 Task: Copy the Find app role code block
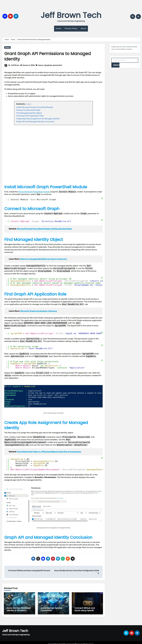tap(102, 360)
